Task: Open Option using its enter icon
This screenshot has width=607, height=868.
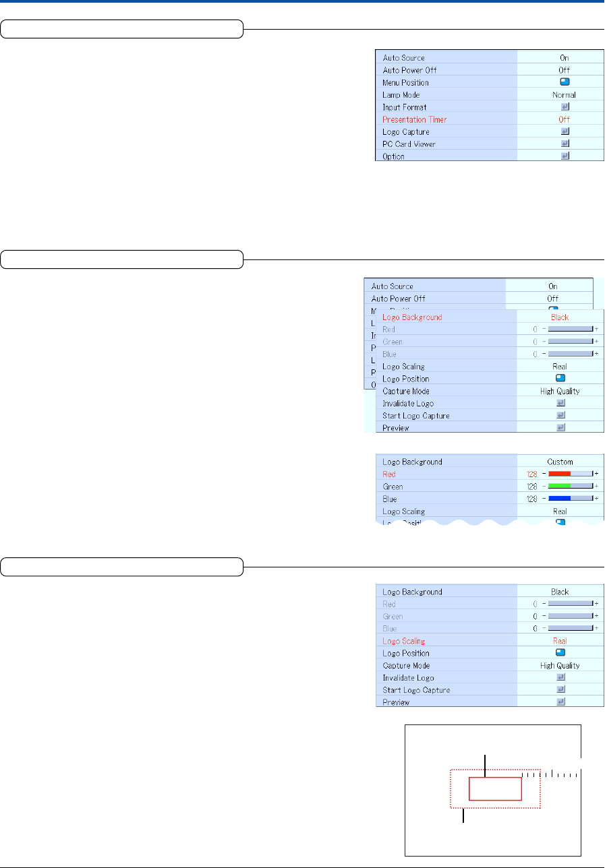Action: tap(565, 156)
